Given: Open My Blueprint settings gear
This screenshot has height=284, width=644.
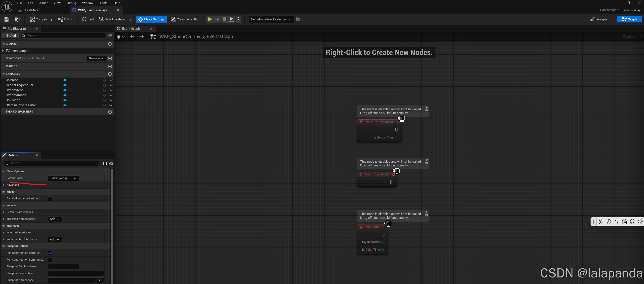Looking at the screenshot, I should (110, 36).
